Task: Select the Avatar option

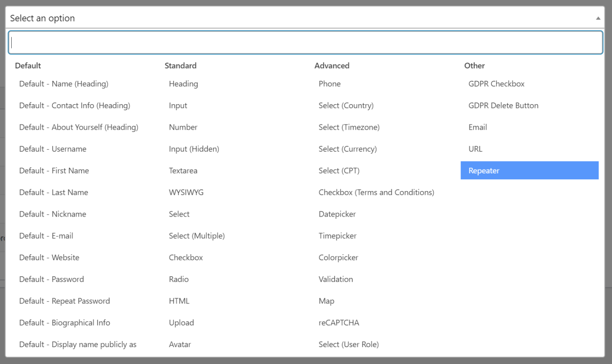Action: 230,344
